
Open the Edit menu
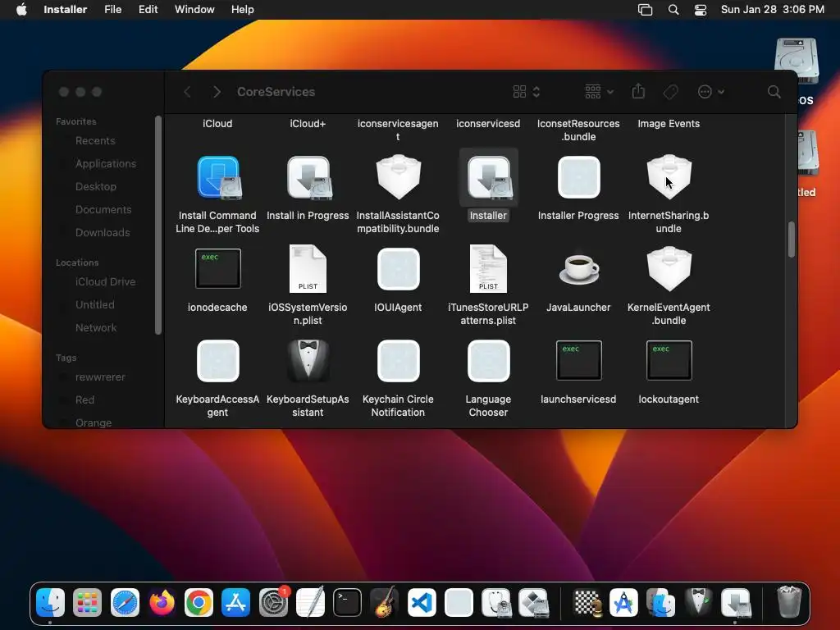pos(148,10)
